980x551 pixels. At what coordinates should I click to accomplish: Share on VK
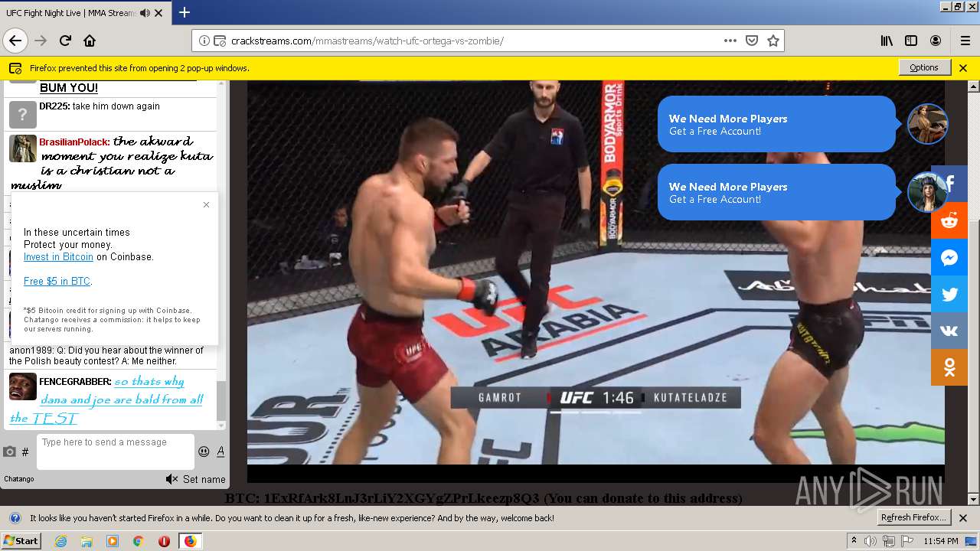click(949, 331)
